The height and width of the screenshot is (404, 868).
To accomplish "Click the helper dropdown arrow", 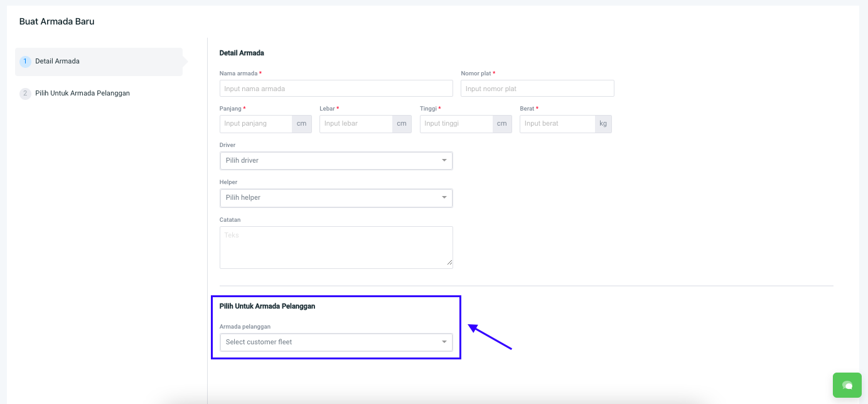I will click(444, 198).
